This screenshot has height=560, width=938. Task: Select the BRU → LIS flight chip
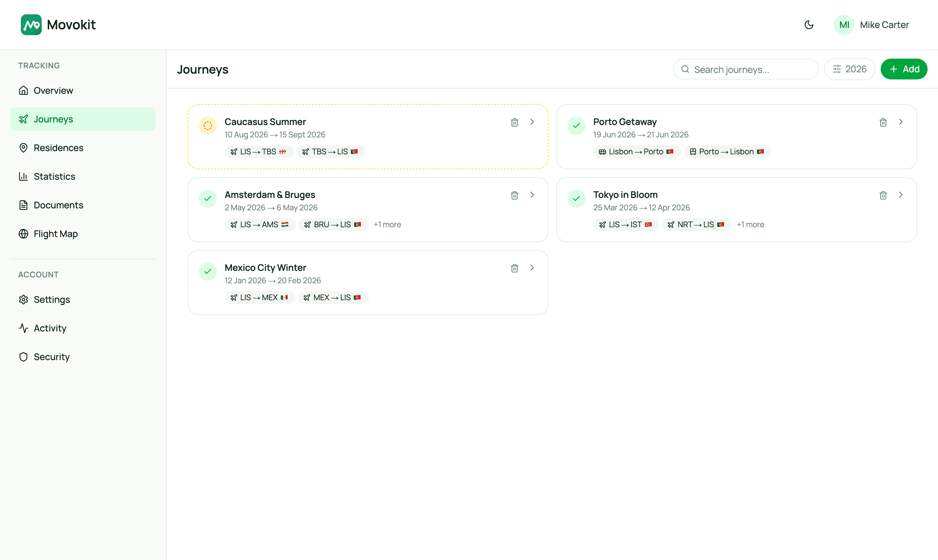(x=333, y=225)
